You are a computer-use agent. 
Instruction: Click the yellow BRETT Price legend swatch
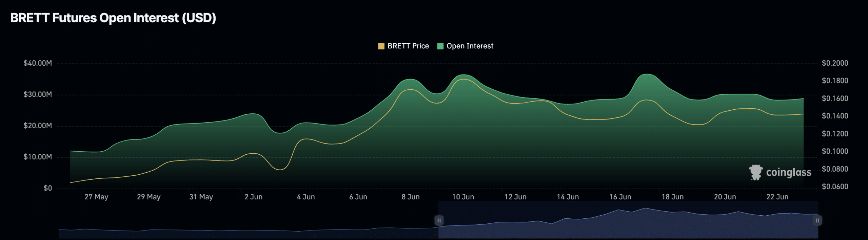coord(381,46)
